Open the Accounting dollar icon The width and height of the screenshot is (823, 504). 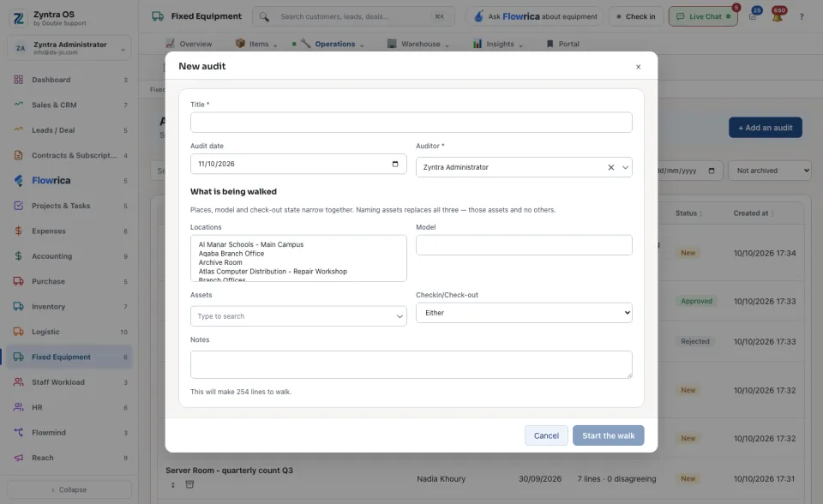click(x=18, y=256)
